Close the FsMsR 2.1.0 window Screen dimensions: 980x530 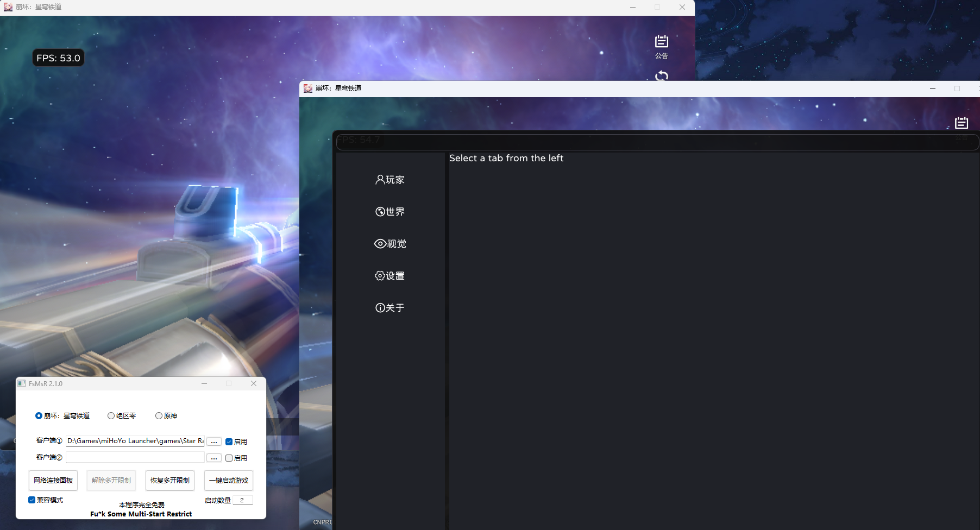(x=253, y=383)
